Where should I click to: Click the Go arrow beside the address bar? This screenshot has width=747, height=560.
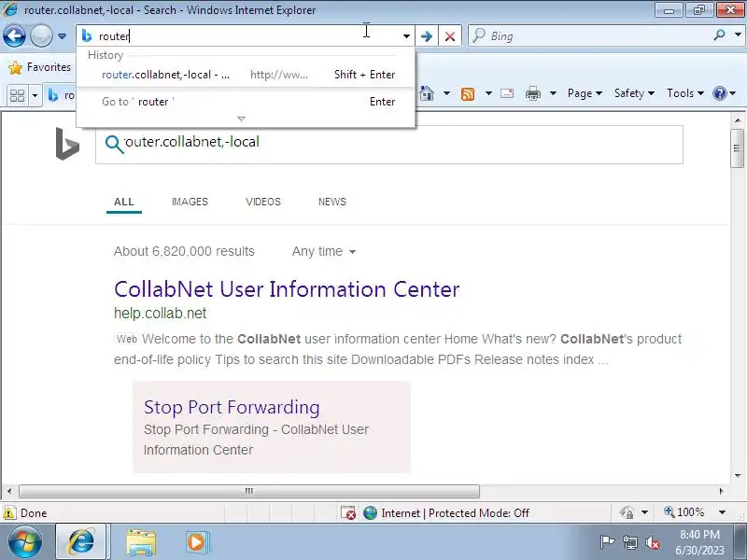pos(427,36)
